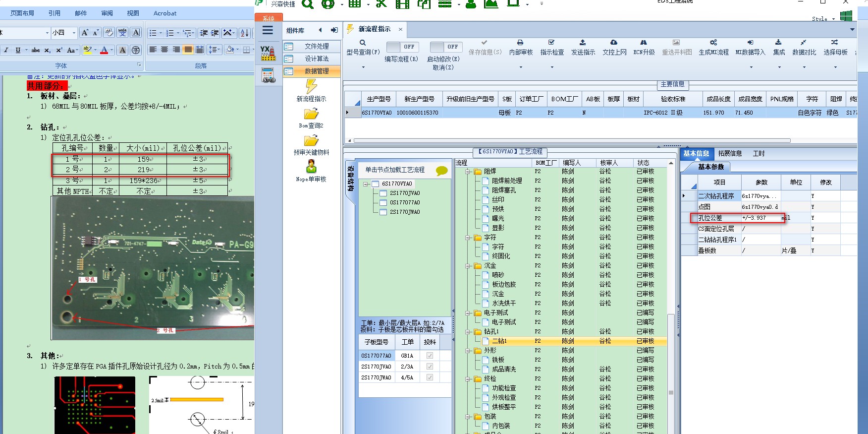This screenshot has width=868, height=434.
Task: Open the Word font size 小四 dropdown
Action: 74,33
